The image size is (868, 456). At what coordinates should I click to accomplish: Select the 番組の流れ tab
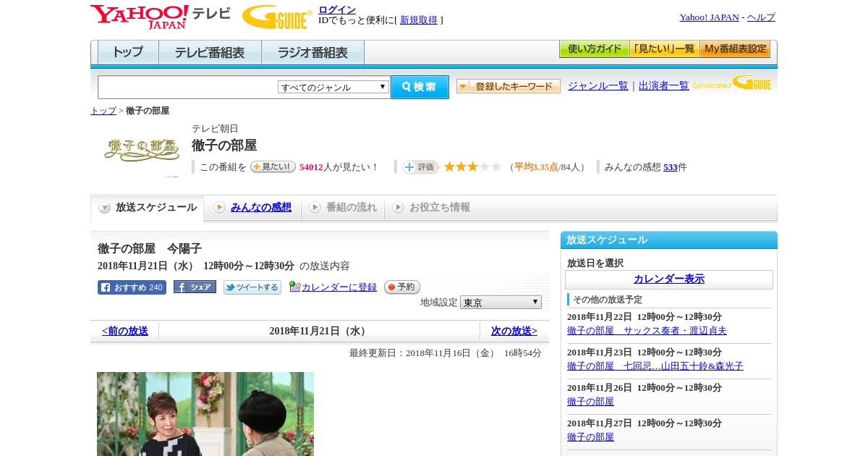tap(343, 208)
